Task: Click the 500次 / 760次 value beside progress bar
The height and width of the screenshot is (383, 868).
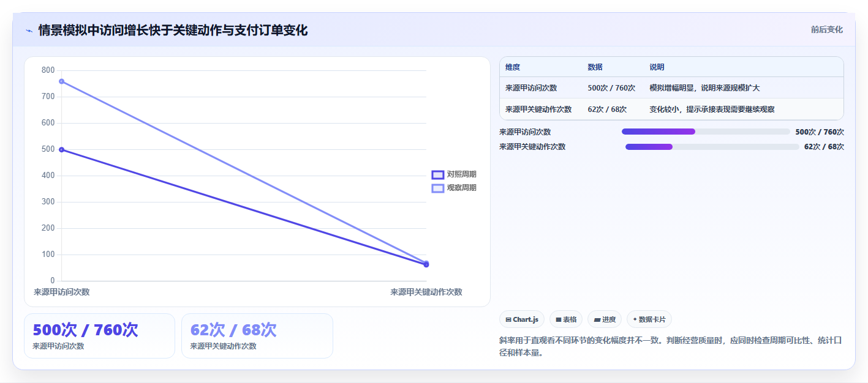Action: tap(820, 132)
